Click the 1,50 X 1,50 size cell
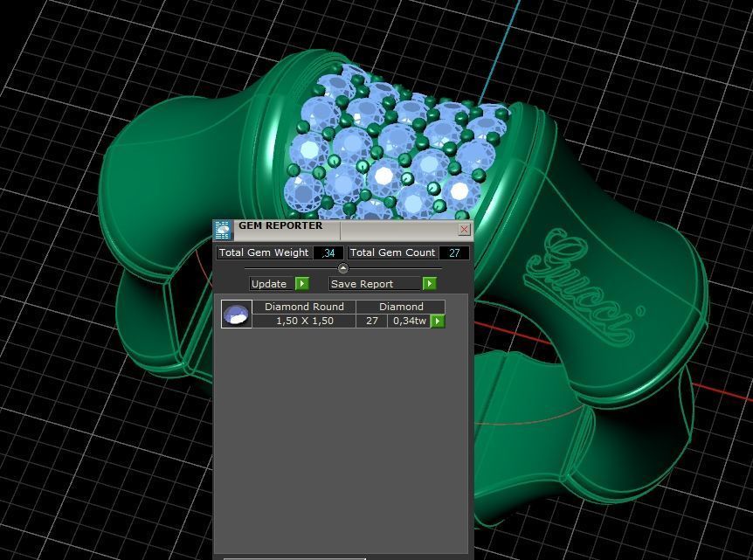The height and width of the screenshot is (560, 753). tap(304, 321)
